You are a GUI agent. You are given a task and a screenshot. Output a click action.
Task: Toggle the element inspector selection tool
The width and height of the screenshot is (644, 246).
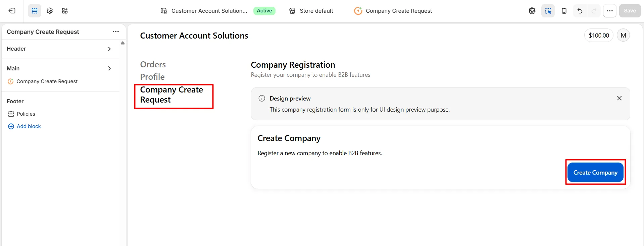[x=548, y=11]
